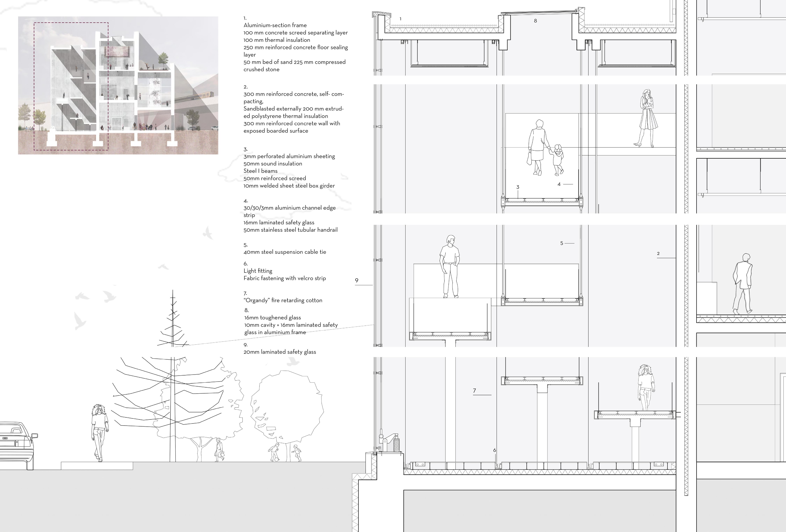Click callout number 7 near fabric curtain
The image size is (786, 532).
point(474,391)
